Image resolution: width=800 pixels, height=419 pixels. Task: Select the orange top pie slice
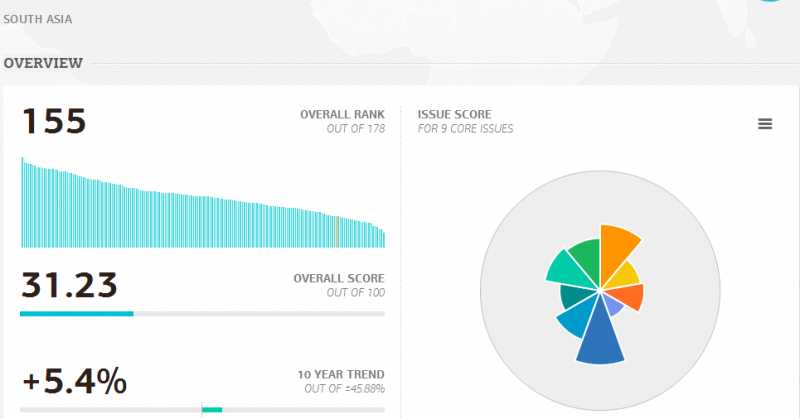[x=617, y=250]
